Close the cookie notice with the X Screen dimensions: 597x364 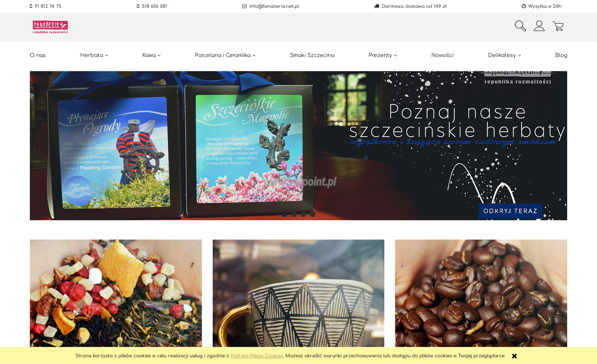point(514,356)
